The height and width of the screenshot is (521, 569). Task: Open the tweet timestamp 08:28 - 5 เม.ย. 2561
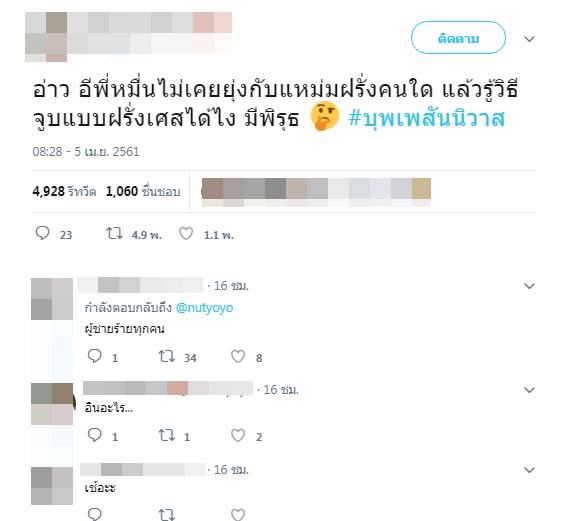point(86,151)
